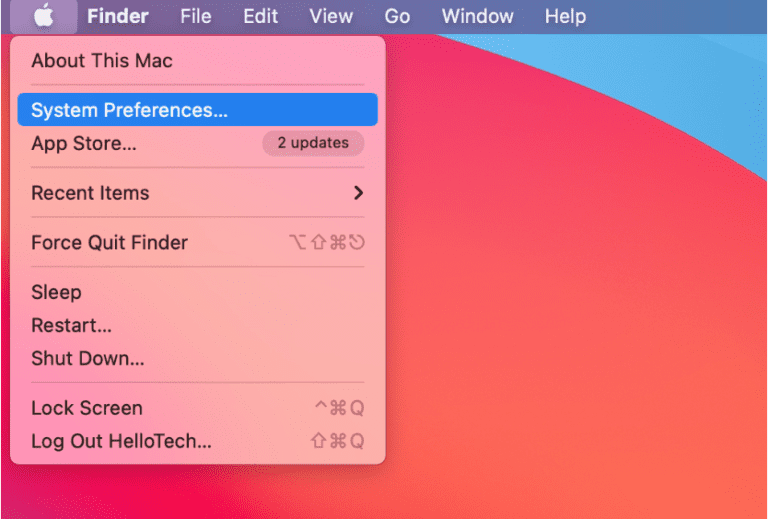The image size is (768, 519).
Task: Select Lock Screen
Action: click(x=197, y=408)
